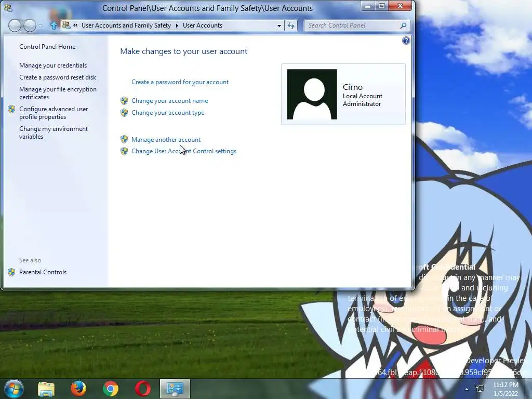The width and height of the screenshot is (532, 399).
Task: Go to User Accounts and Family Safety breadcrumb
Action: [126, 25]
